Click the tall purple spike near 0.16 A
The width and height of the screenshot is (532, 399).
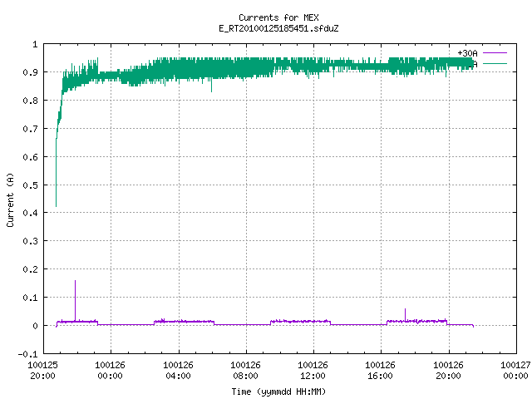[x=76, y=301]
